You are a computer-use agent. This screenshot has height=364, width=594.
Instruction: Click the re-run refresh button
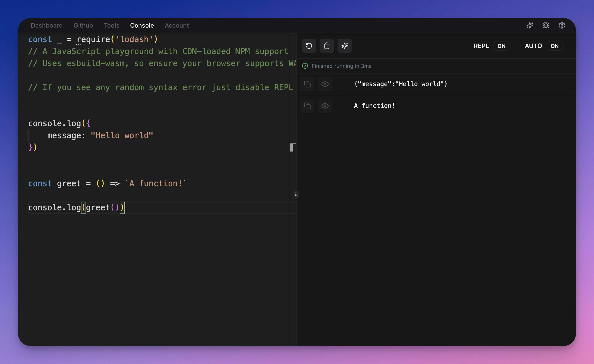tap(309, 46)
